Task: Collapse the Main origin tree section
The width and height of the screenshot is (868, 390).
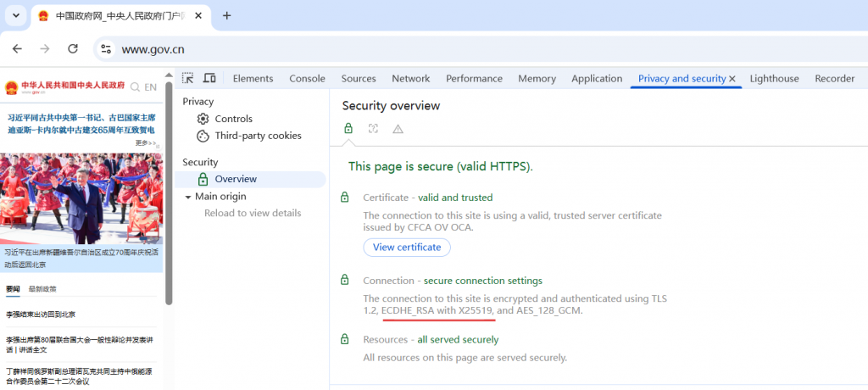Action: 188,197
